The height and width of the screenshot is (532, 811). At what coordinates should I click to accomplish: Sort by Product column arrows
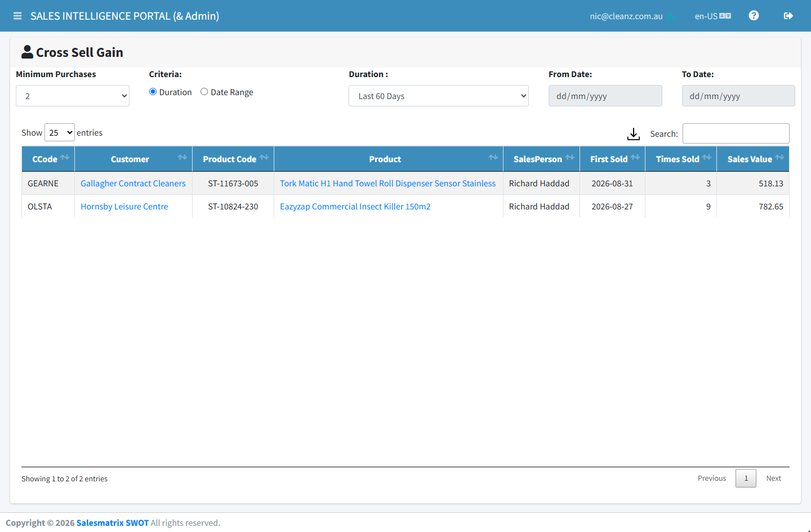(493, 158)
